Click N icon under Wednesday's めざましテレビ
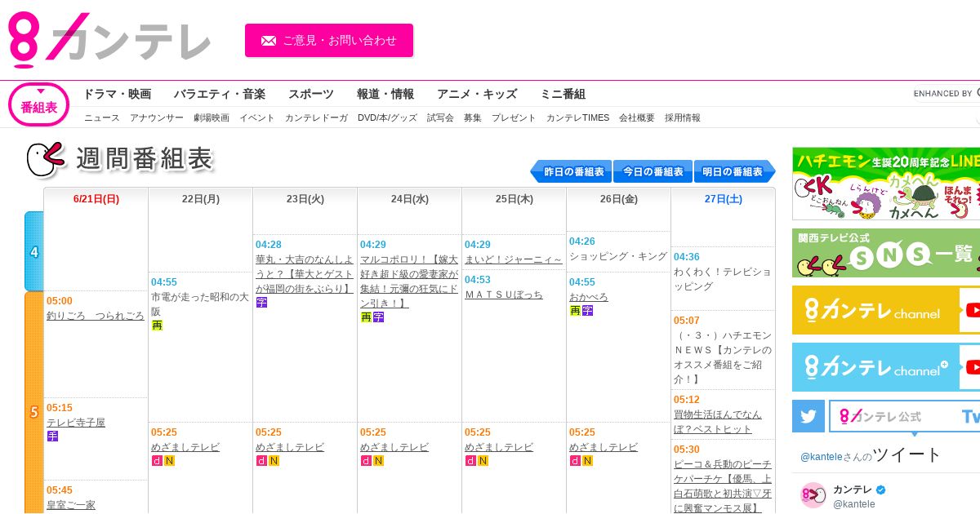980x514 pixels. [379, 461]
